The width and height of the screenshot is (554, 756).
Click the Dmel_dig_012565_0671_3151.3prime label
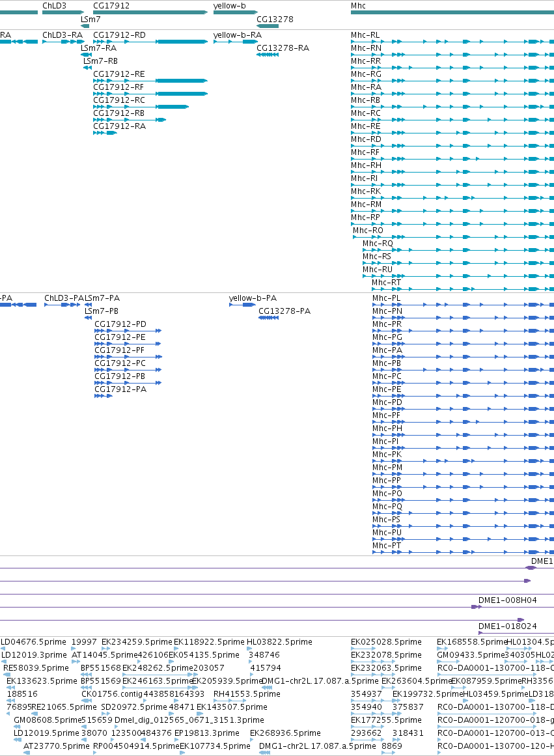(189, 720)
